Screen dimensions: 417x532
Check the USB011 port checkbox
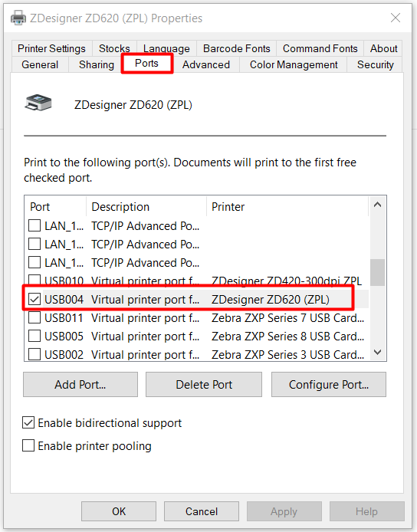[34, 317]
